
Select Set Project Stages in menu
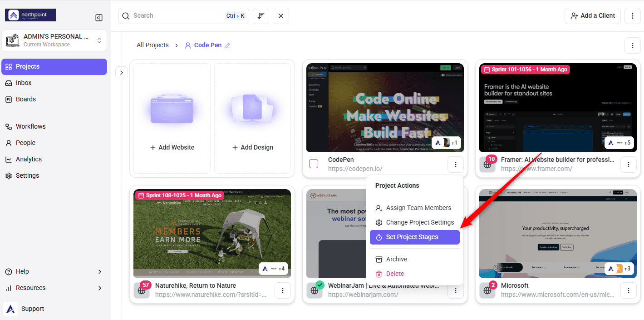click(x=415, y=237)
